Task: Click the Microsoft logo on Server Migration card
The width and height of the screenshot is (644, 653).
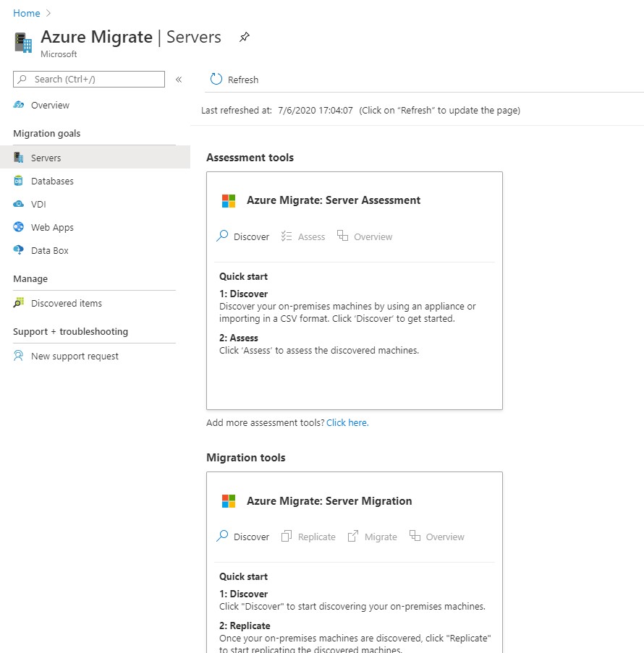Action: [x=229, y=501]
